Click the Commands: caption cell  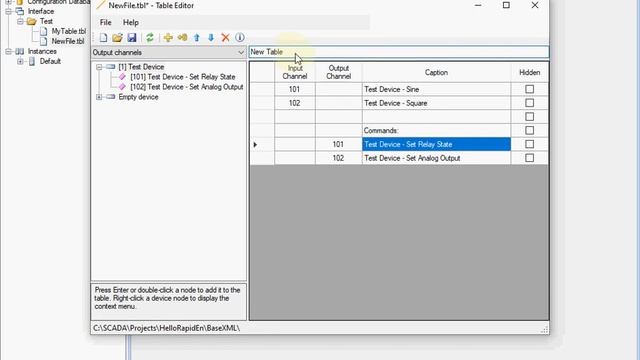click(436, 130)
